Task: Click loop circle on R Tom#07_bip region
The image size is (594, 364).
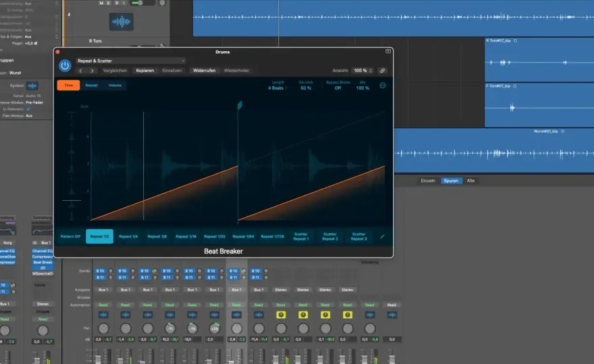Action: (x=515, y=40)
